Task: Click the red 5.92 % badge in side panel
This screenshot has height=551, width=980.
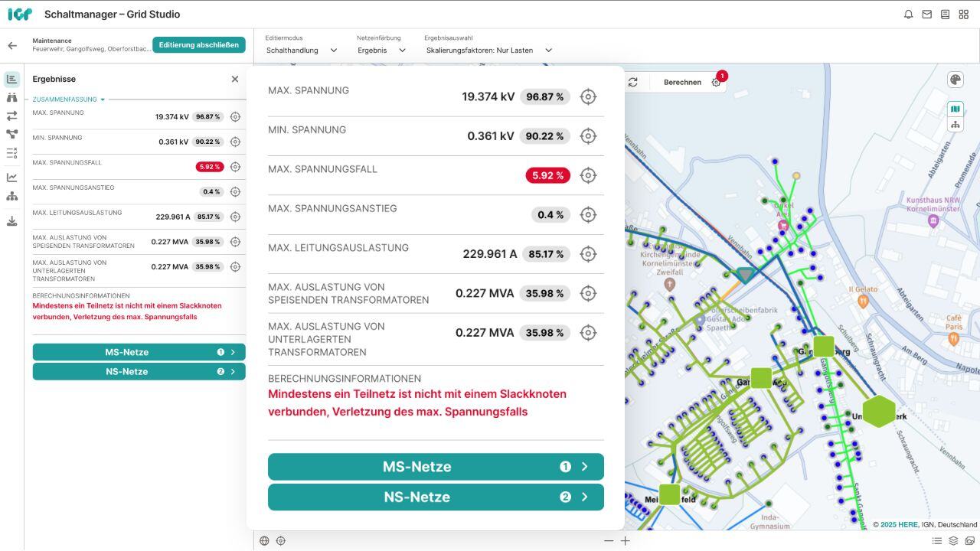Action: coord(209,166)
